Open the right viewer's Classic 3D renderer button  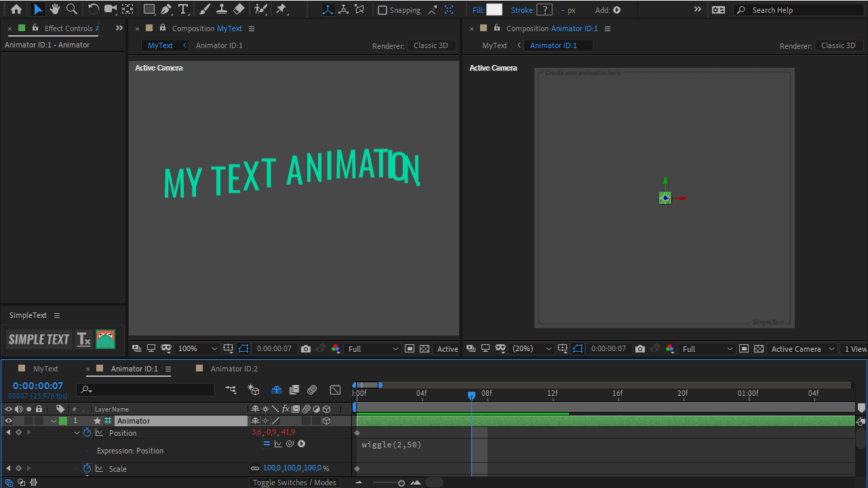[838, 45]
